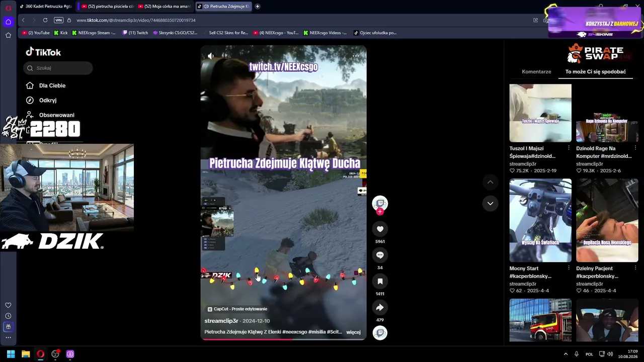Viewport: 644px width, 362px height.
Task: Open Opera sidebar gift box icon
Action: (x=8, y=327)
